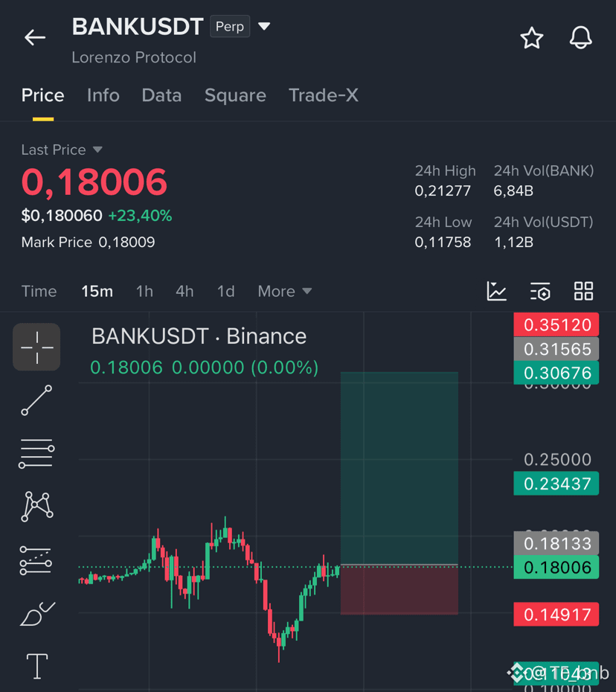This screenshot has width=616, height=692.
Task: Select the 1d chart interval
Action: pyautogui.click(x=225, y=291)
